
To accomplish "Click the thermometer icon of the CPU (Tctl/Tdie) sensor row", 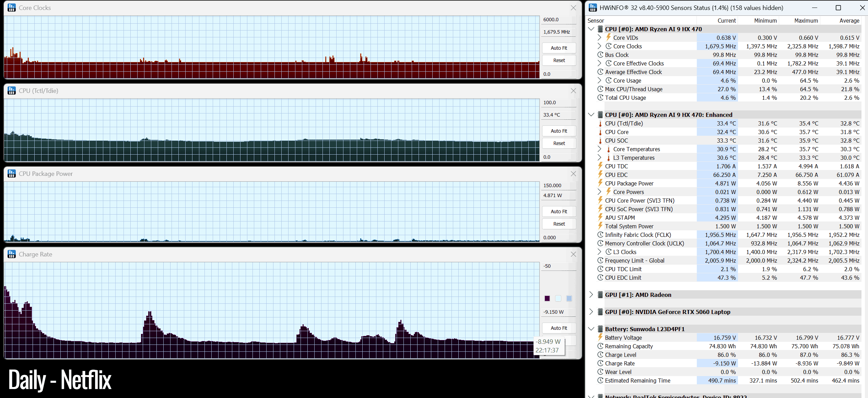I will tap(600, 123).
